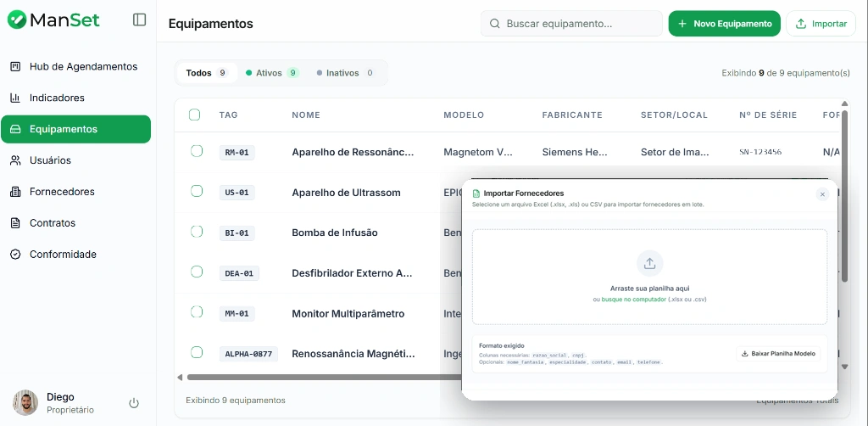Click the Hub de Agendamentos sidebar icon
Viewport: 868px width, 426px height.
15,66
